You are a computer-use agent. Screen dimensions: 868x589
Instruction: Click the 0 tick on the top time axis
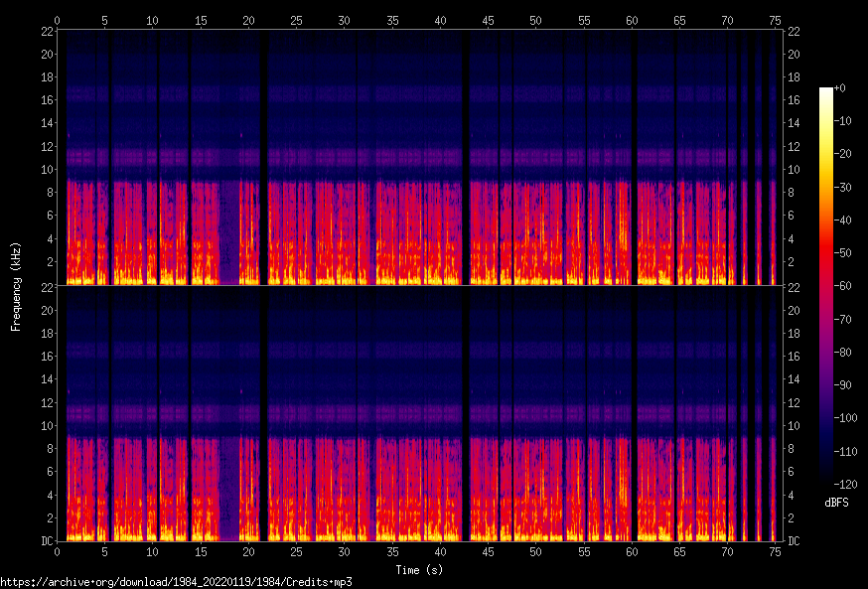coord(58,20)
